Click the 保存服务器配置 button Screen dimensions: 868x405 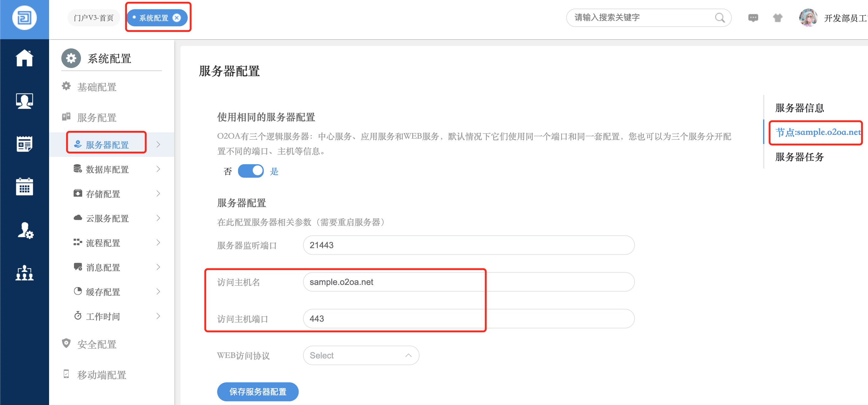coord(257,392)
